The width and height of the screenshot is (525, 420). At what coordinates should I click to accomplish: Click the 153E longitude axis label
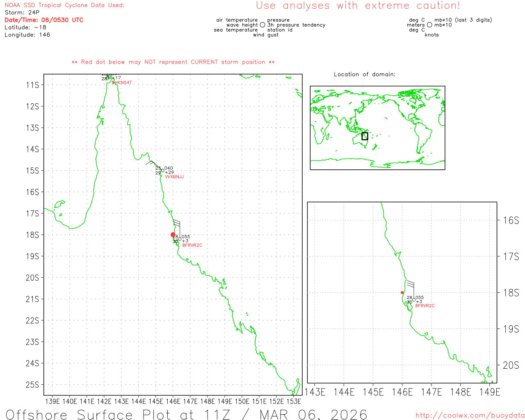pyautogui.click(x=294, y=401)
